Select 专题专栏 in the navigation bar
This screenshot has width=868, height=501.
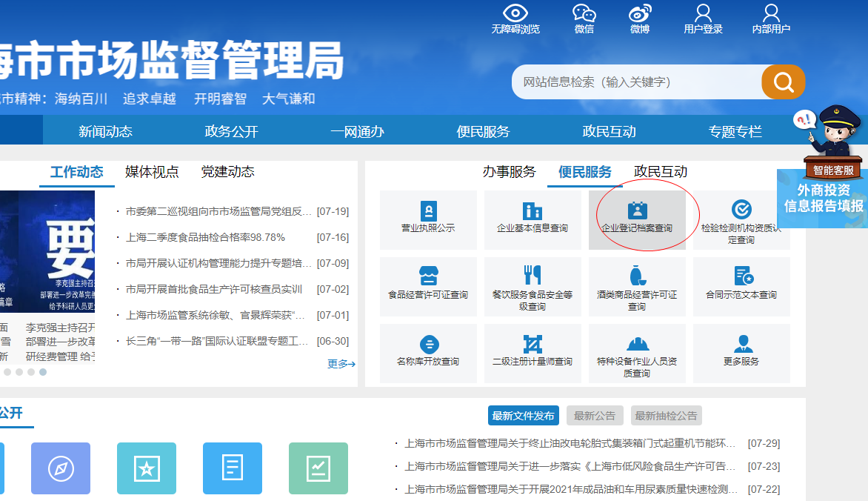[735, 131]
